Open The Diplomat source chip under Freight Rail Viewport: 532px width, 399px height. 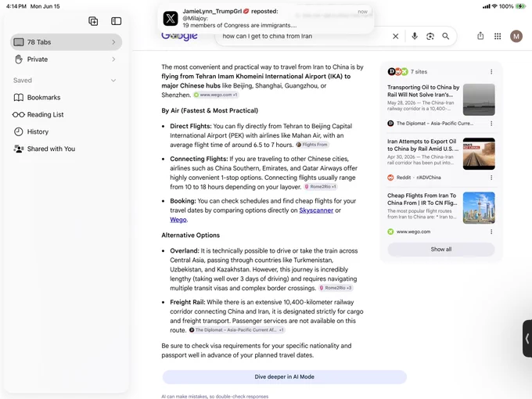[237, 330]
